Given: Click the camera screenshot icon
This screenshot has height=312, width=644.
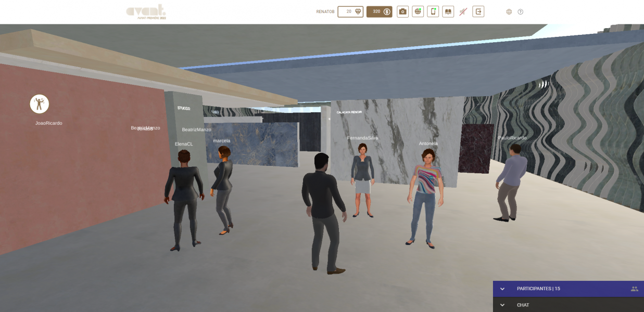Looking at the screenshot, I should click(402, 11).
